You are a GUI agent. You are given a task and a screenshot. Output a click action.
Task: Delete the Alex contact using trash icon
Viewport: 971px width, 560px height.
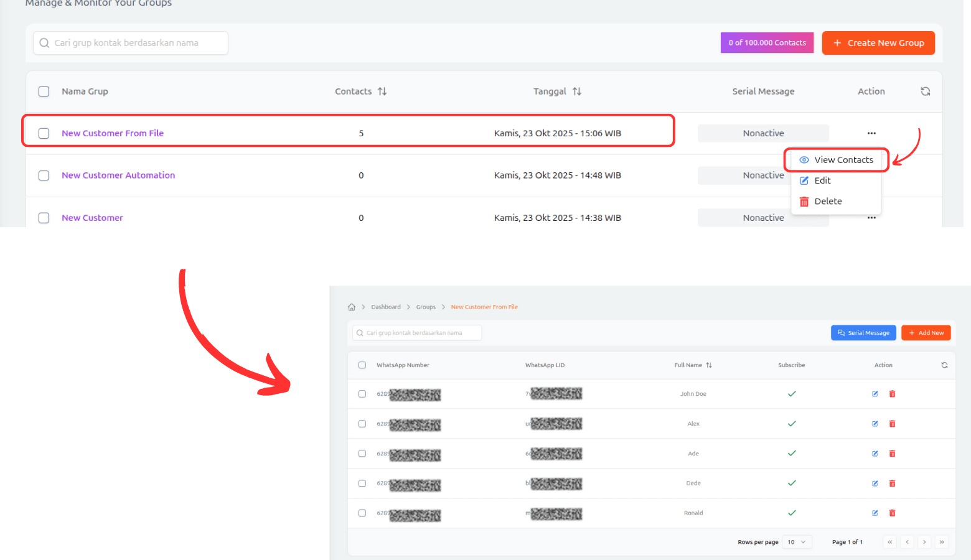click(x=892, y=424)
